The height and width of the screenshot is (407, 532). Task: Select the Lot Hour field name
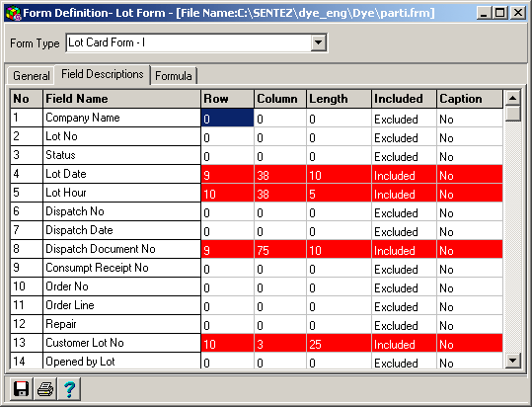[121, 193]
